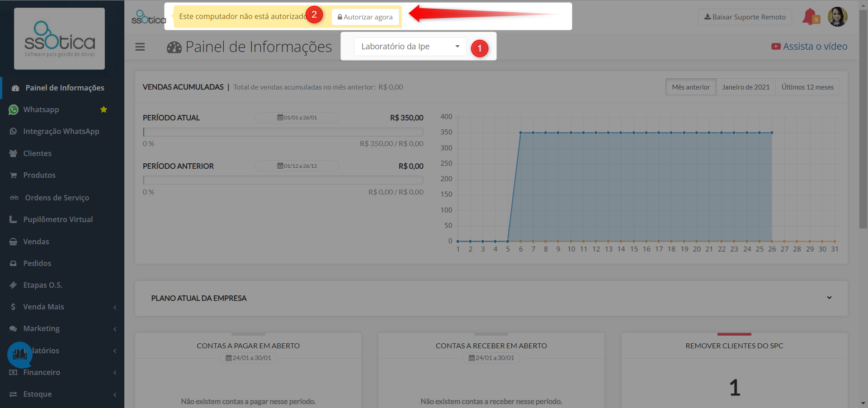
Task: Expand the Relatórios submenu arrow
Action: (x=115, y=351)
